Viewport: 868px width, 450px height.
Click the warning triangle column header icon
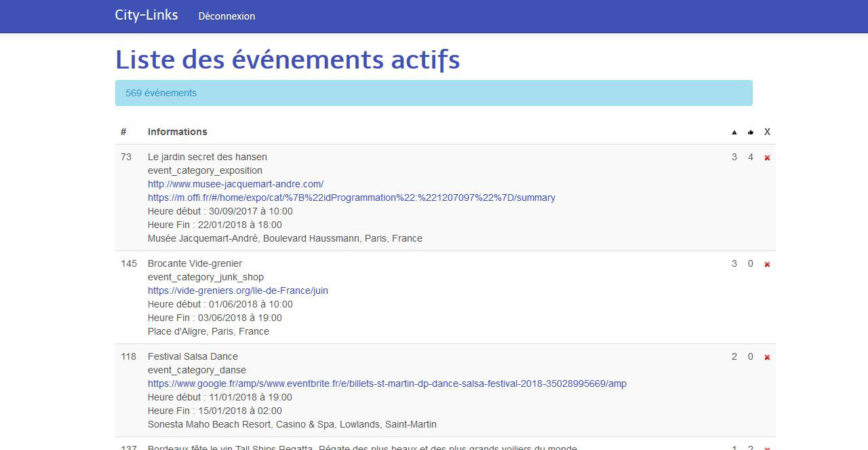(x=734, y=132)
